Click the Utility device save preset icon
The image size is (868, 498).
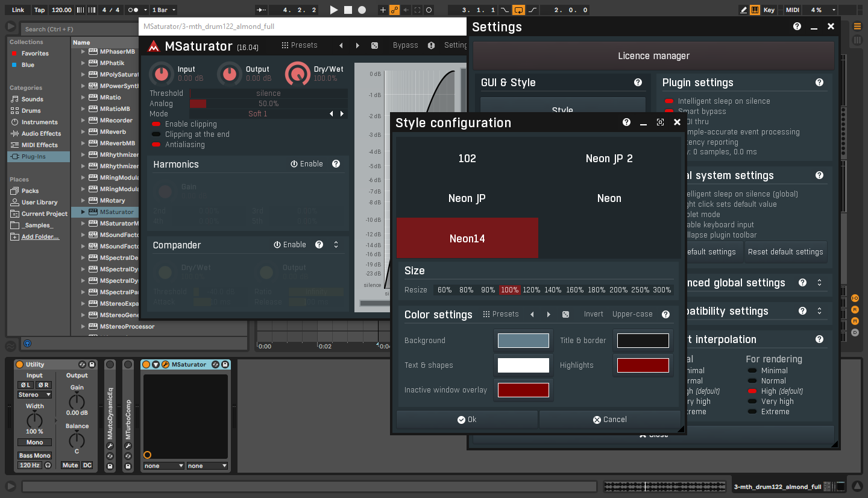[x=92, y=365]
